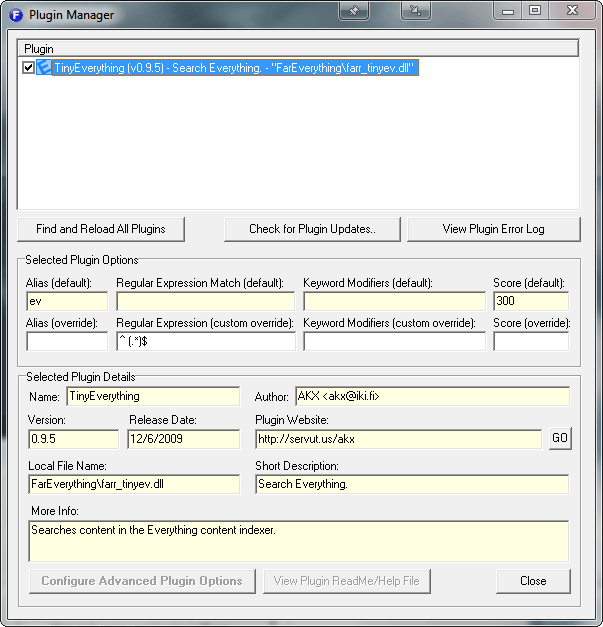Click the Local File Name field
This screenshot has height=627, width=603.
[134, 484]
